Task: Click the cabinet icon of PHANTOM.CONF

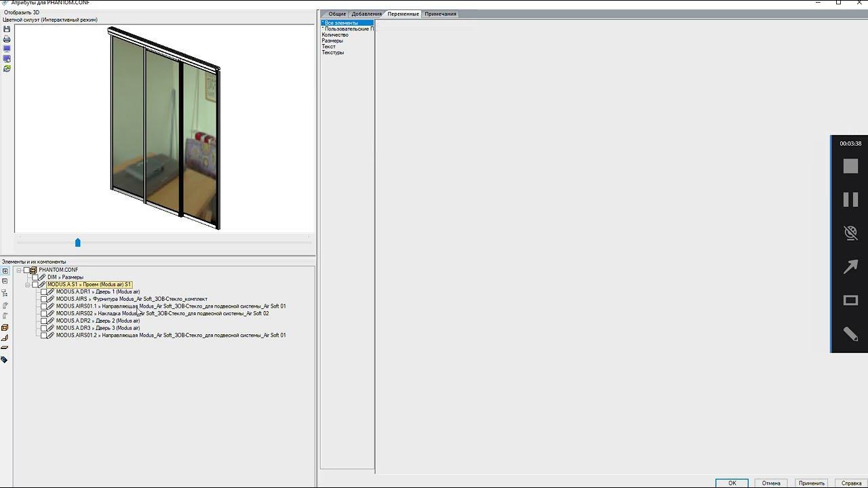Action: [x=33, y=270]
